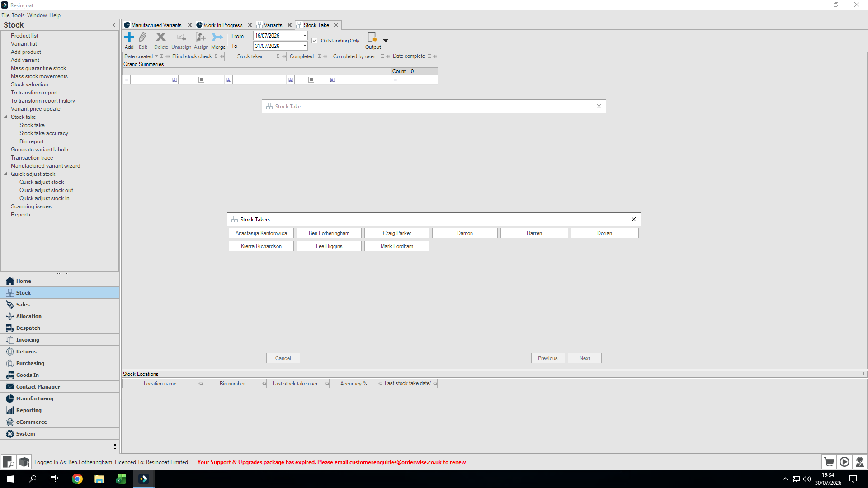Viewport: 868px width, 488px height.
Task: Open the Returns module
Action: point(60,352)
